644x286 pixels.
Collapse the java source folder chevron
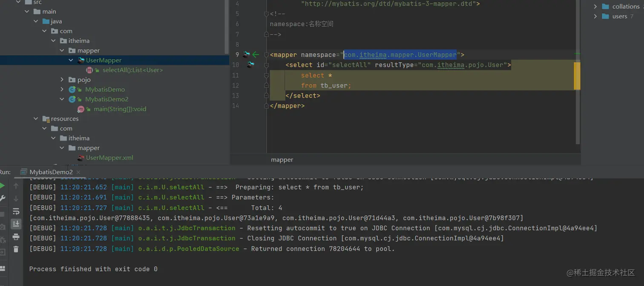(36, 21)
